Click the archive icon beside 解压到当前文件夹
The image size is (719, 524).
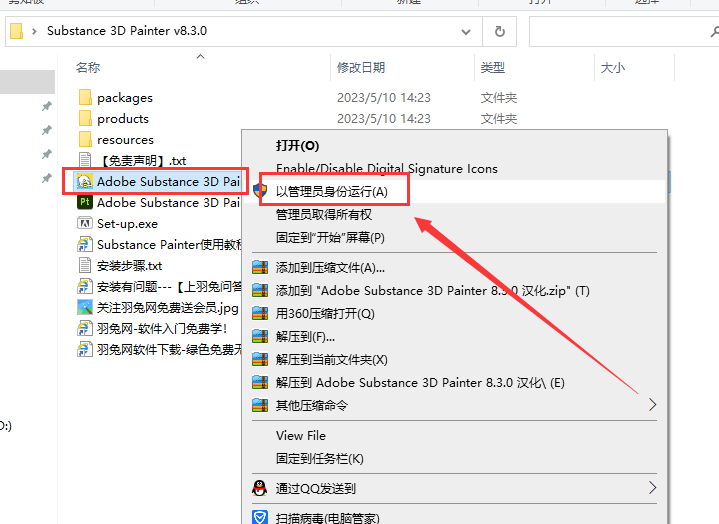260,359
